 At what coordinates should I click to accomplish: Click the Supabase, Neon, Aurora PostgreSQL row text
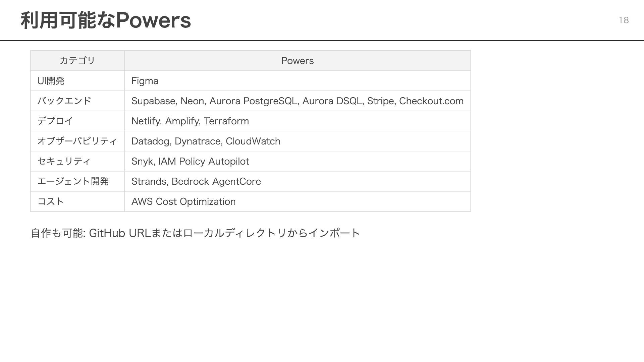298,101
